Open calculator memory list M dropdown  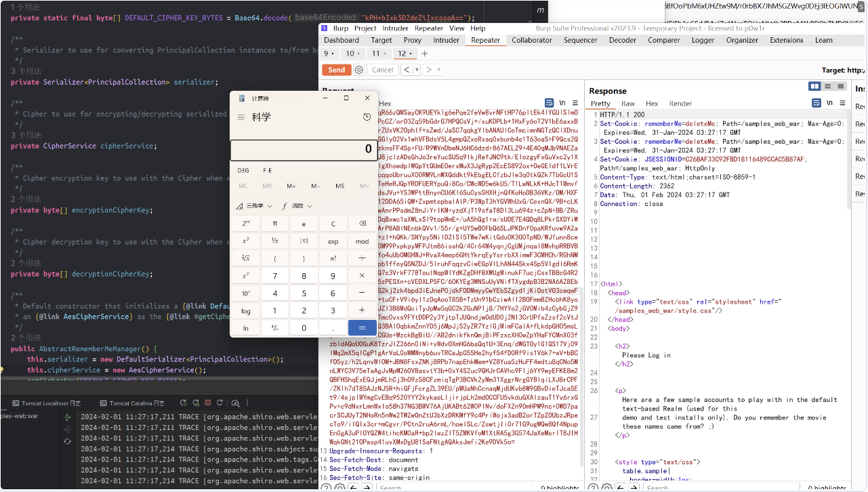[365, 186]
